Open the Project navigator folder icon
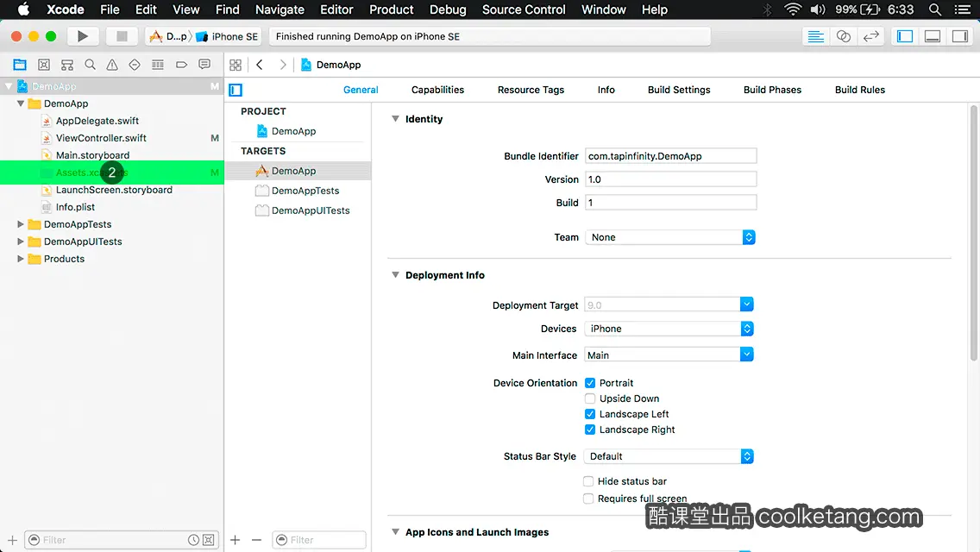980x552 pixels. point(20,65)
